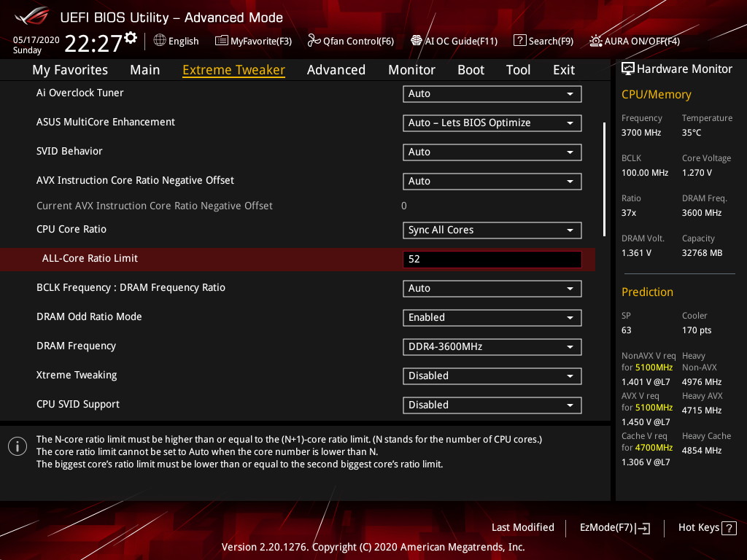Image resolution: width=747 pixels, height=560 pixels.
Task: Click the Xtreme Tweaking label
Action: 77,376
